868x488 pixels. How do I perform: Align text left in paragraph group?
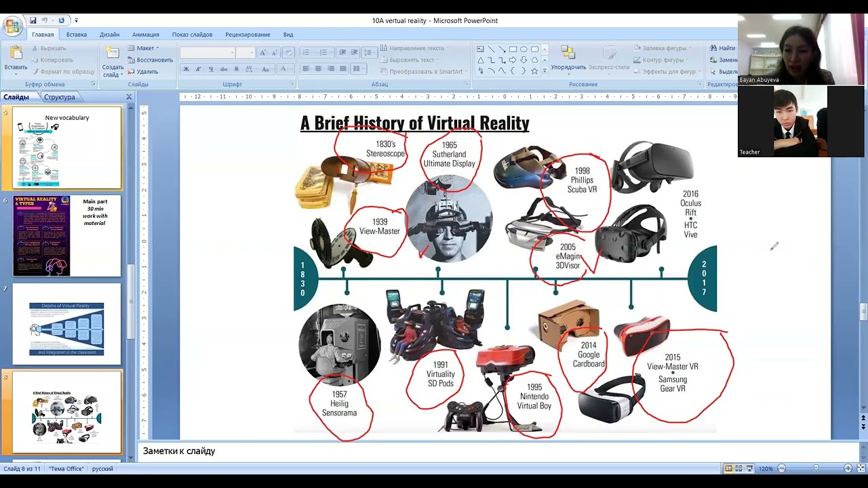click(x=306, y=69)
